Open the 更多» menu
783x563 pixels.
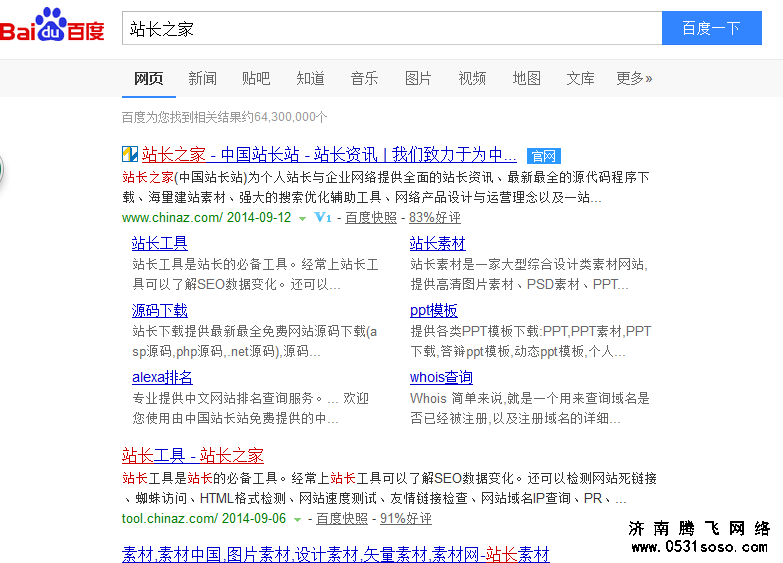[634, 78]
